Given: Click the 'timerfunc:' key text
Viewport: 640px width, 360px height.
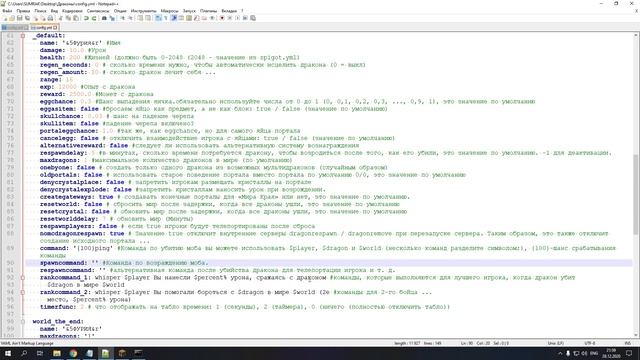Looking at the screenshot, I should tap(58, 307).
